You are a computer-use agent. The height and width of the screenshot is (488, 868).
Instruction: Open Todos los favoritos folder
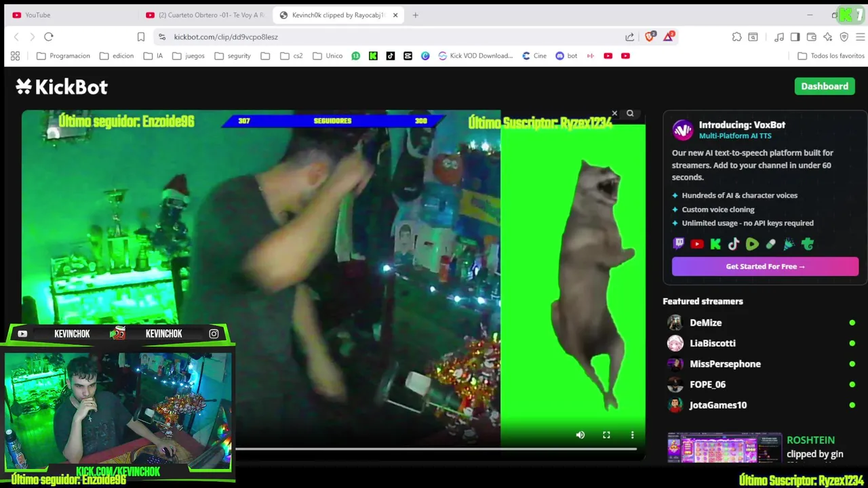831,56
